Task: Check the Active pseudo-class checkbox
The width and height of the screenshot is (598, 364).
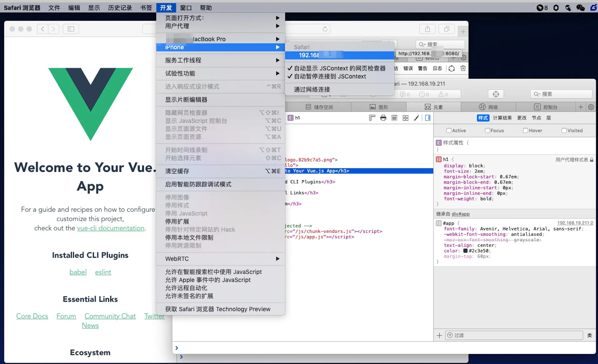Action: coord(449,130)
